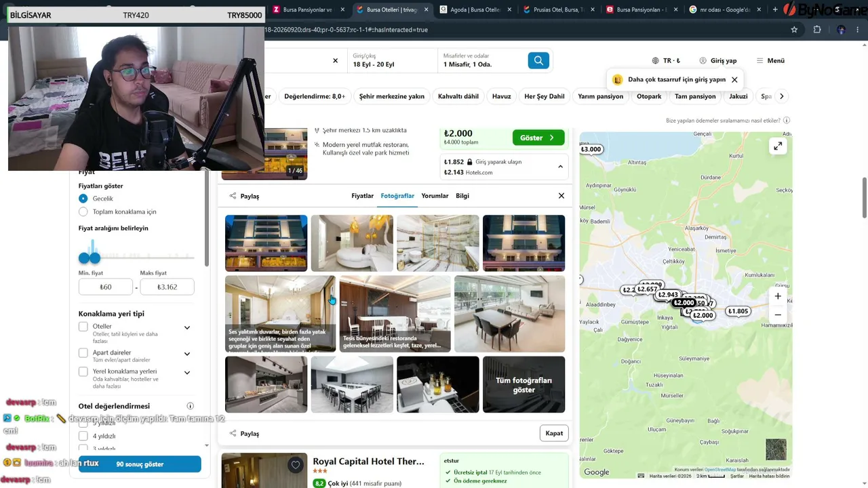
Task: Open the marble bathroom photo
Action: pyautogui.click(x=438, y=243)
